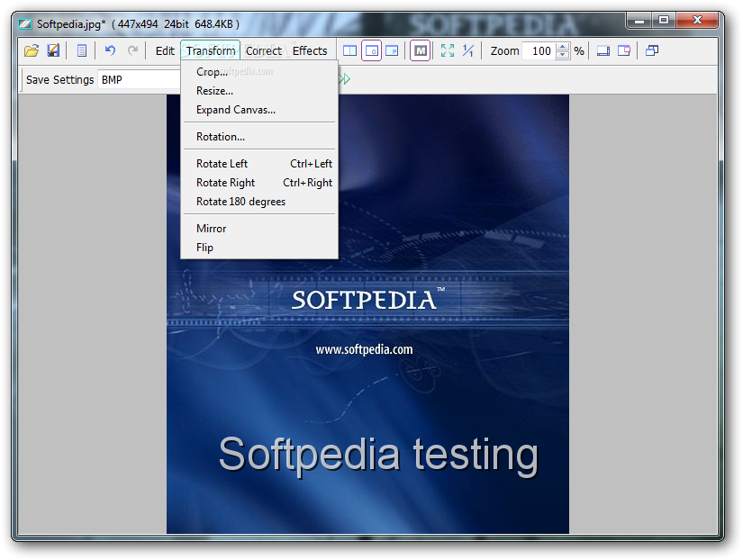The image size is (743, 560).
Task: Click the Zoom percentage input field
Action: pyautogui.click(x=539, y=50)
